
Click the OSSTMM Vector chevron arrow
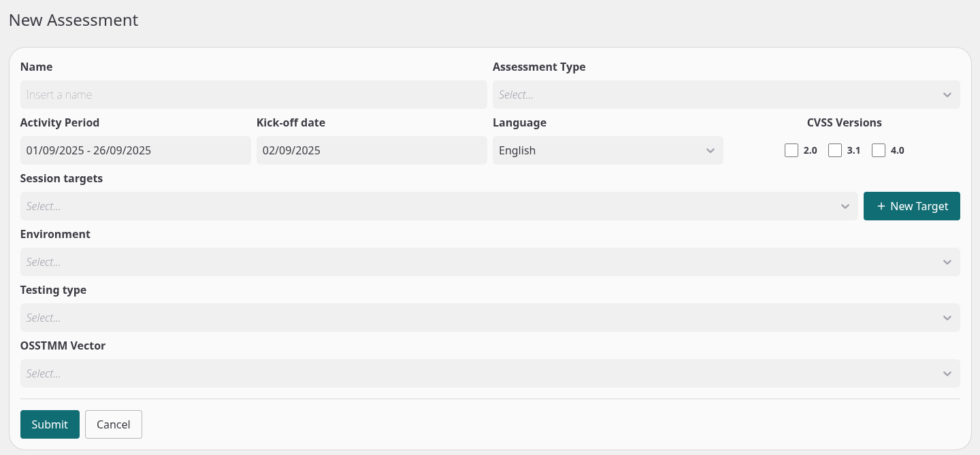pyautogui.click(x=947, y=374)
